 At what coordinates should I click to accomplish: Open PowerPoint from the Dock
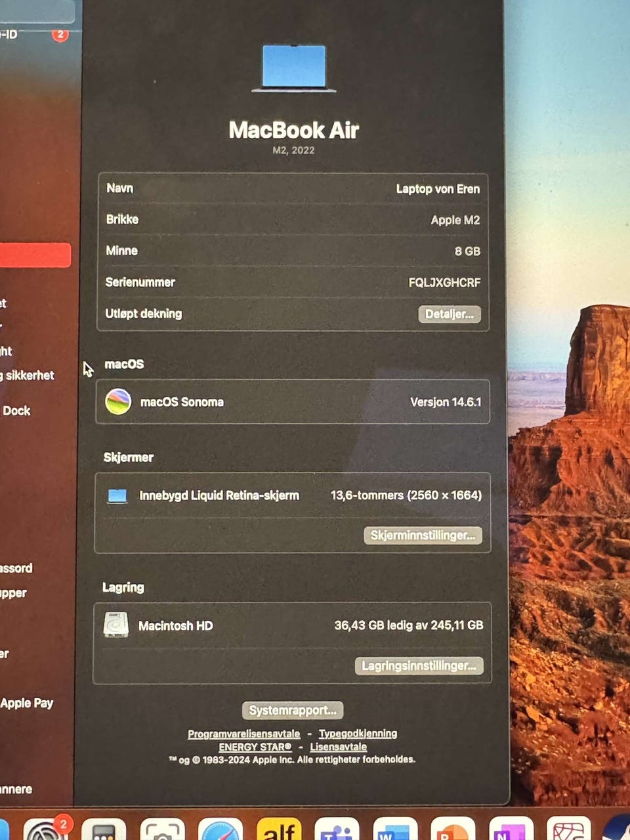pos(453,829)
